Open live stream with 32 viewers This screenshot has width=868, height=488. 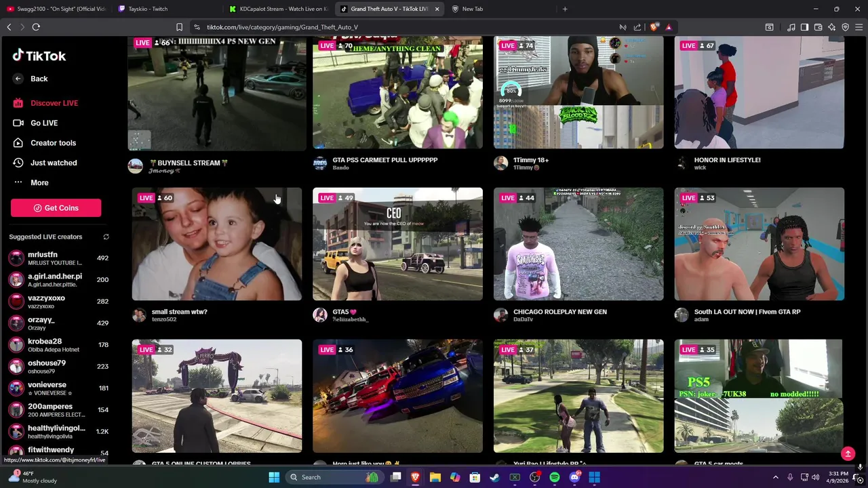click(x=217, y=396)
